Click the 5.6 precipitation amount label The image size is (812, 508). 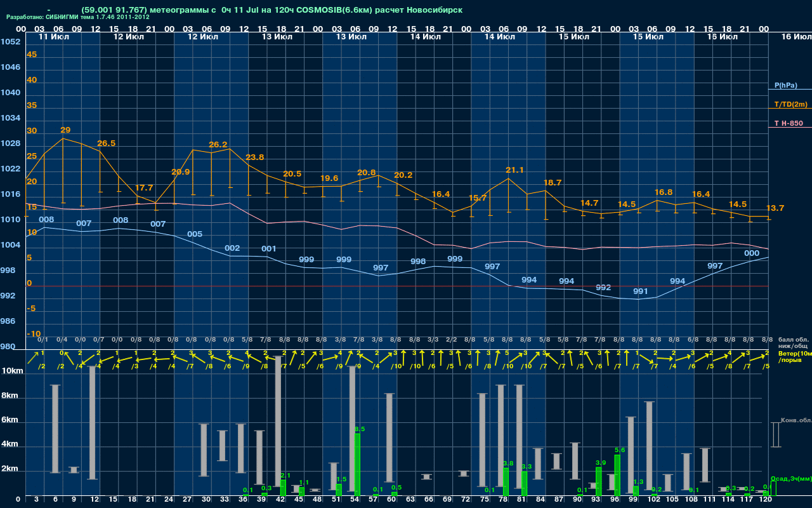[x=620, y=450]
